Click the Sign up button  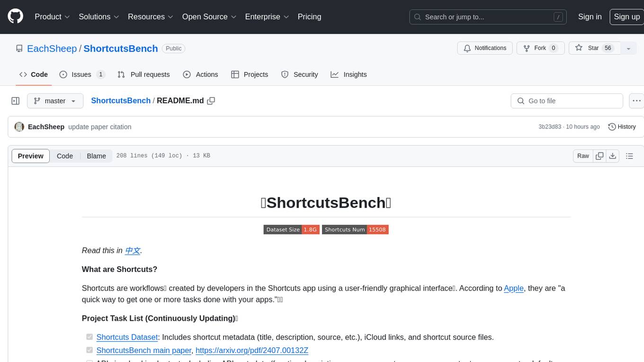tap(626, 17)
